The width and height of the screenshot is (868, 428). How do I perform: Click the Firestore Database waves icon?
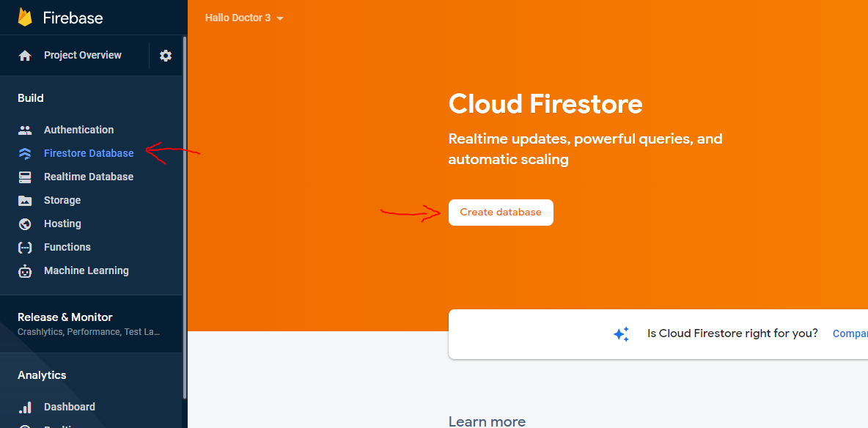(26, 153)
